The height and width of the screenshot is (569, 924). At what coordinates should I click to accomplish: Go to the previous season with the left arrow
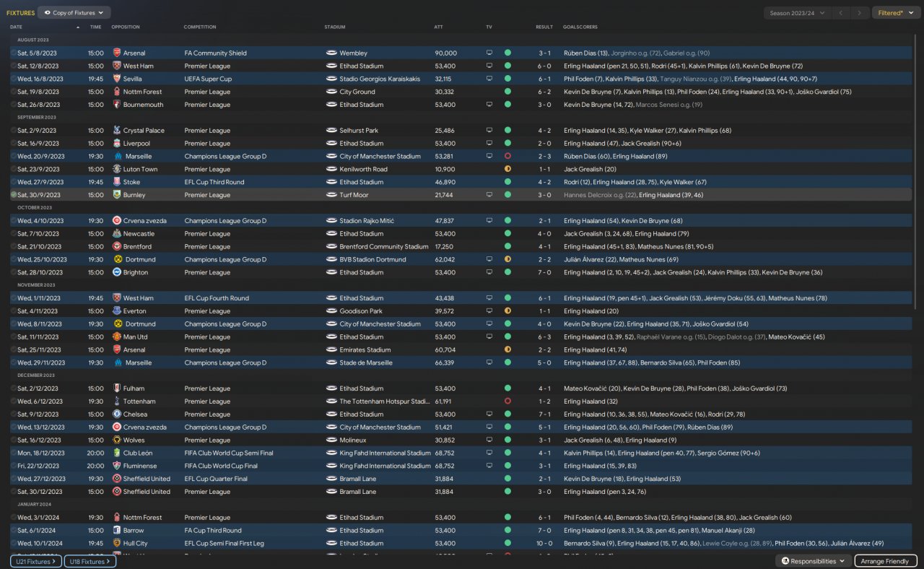pos(840,13)
